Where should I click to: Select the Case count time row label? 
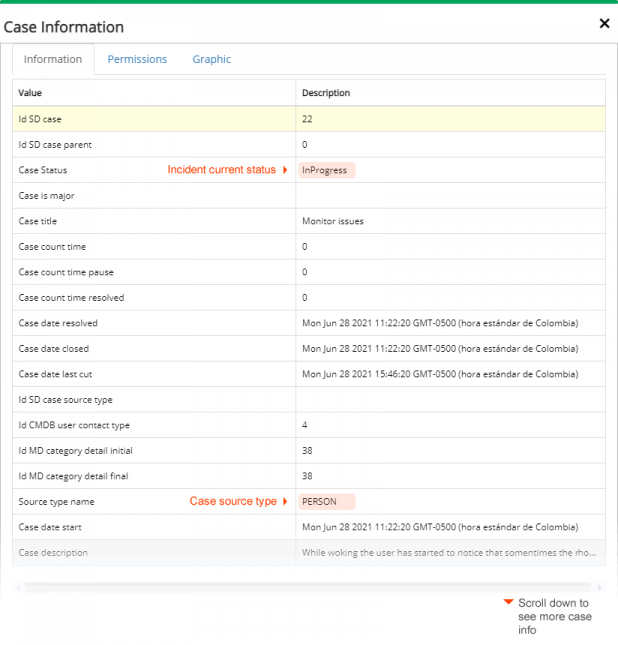pos(52,247)
